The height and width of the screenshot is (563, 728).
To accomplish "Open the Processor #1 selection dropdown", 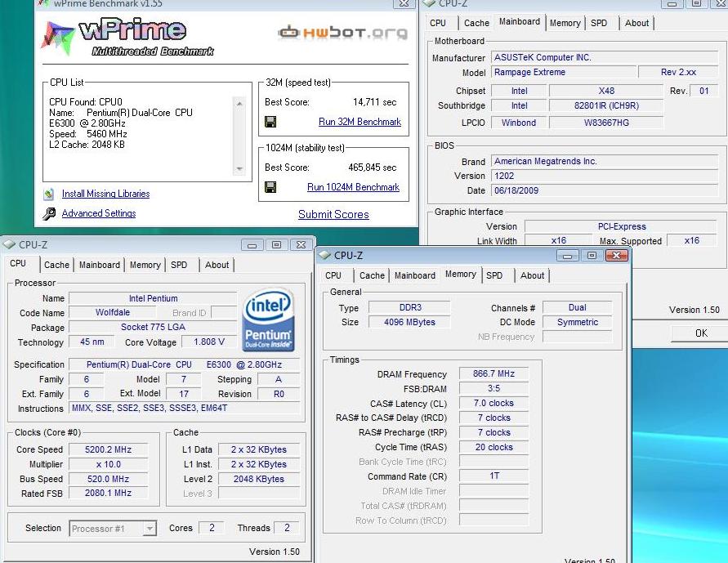I will point(149,528).
